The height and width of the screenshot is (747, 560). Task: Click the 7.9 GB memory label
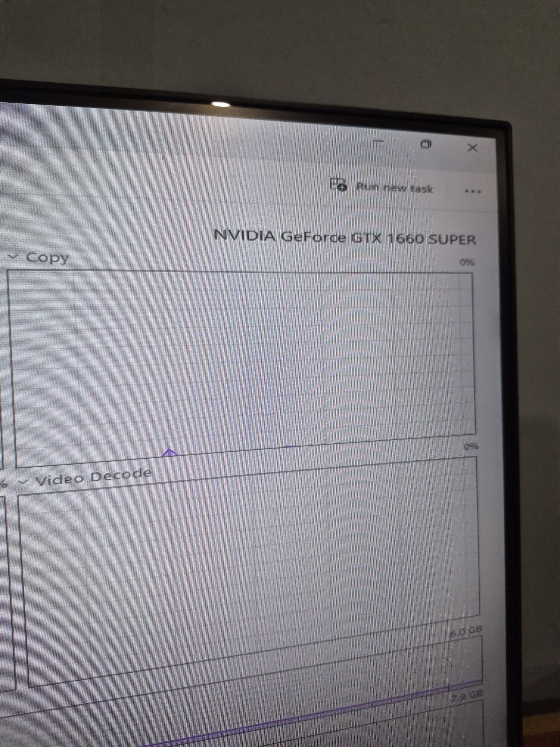(x=467, y=696)
